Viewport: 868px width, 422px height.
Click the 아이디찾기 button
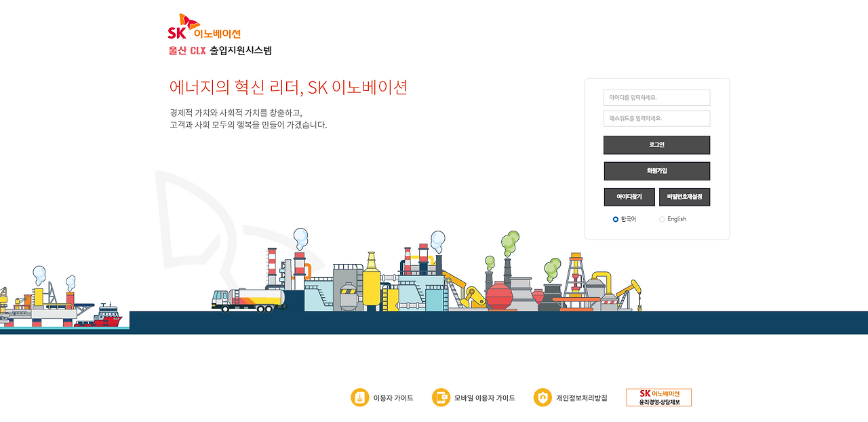(x=629, y=197)
